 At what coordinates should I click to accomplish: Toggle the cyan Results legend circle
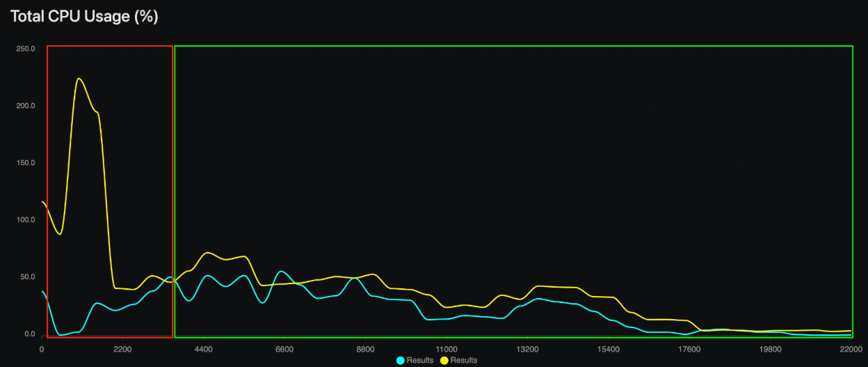click(x=401, y=360)
